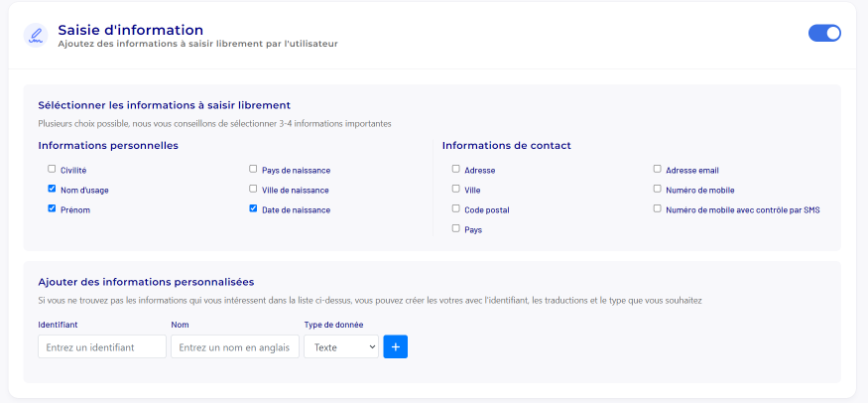
Task: Enable the Pays de naissance checkbox
Action: (x=253, y=169)
